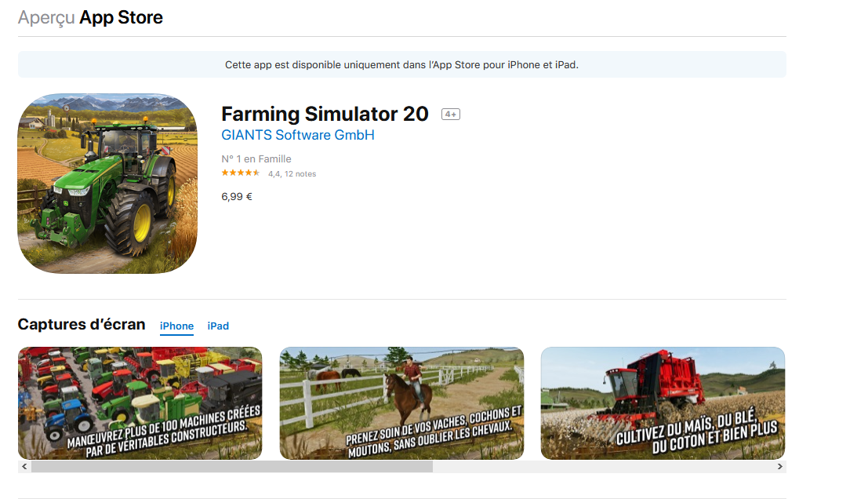868x499 pixels.
Task: Click the Farming Simulator 20 app icon
Action: click(x=107, y=184)
